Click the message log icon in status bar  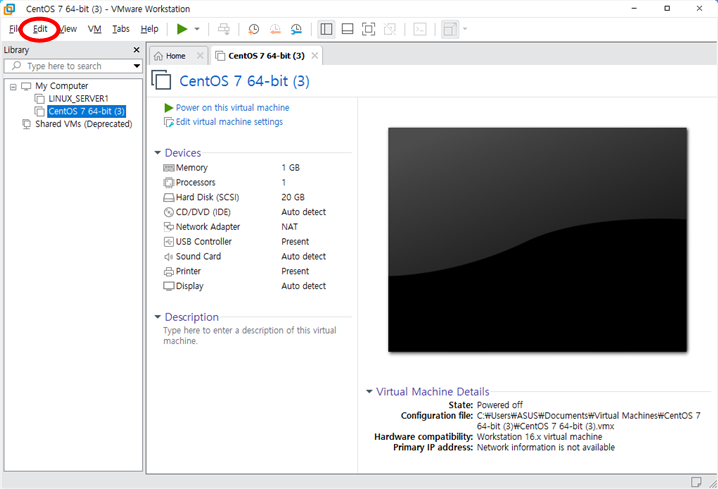point(696,482)
